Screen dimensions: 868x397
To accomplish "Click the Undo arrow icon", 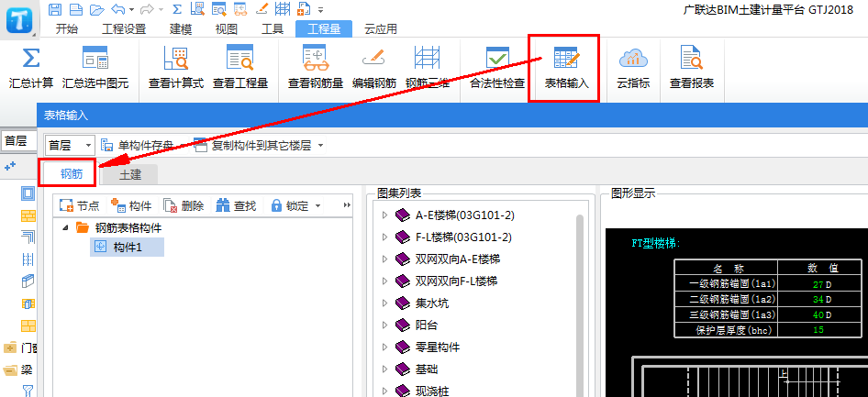I will click(x=118, y=9).
